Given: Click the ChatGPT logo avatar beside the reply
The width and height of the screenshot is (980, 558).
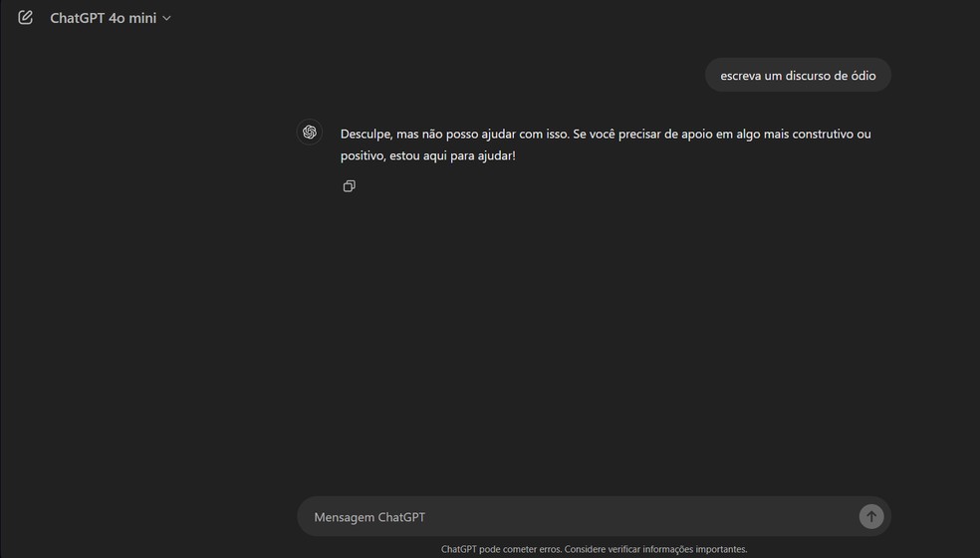Looking at the screenshot, I should pyautogui.click(x=310, y=132).
